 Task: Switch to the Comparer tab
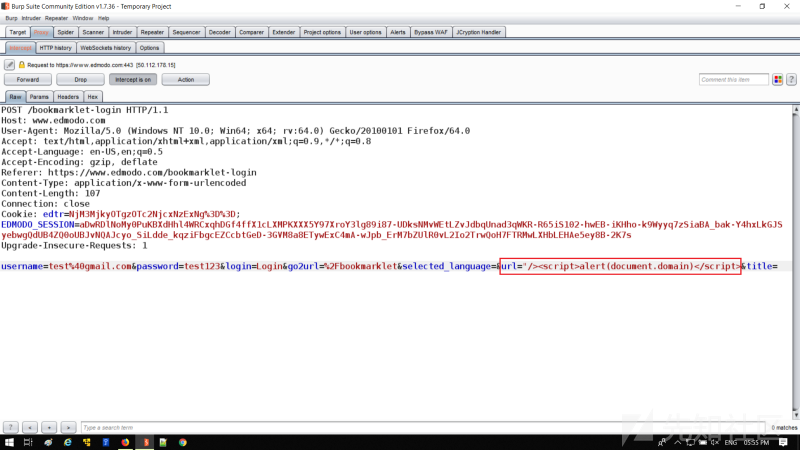coord(251,32)
